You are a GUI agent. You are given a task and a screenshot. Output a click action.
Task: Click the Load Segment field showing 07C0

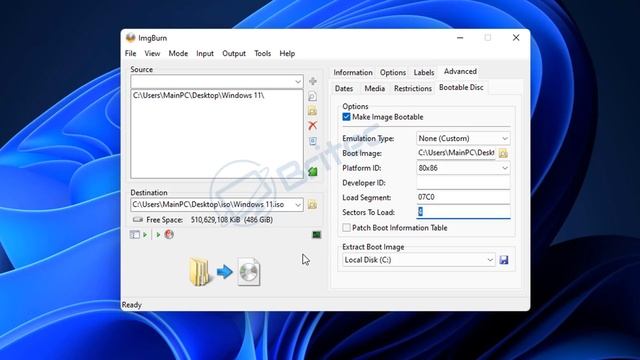(463, 197)
